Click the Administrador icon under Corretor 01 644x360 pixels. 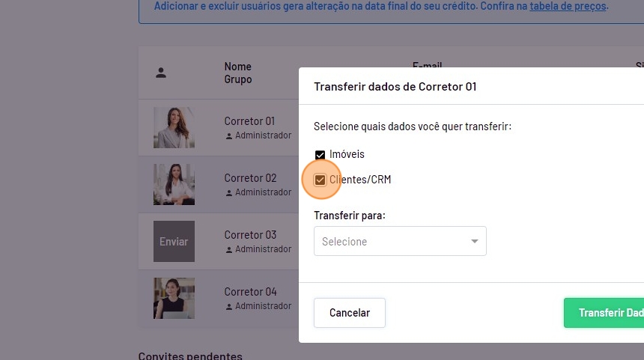pos(229,136)
